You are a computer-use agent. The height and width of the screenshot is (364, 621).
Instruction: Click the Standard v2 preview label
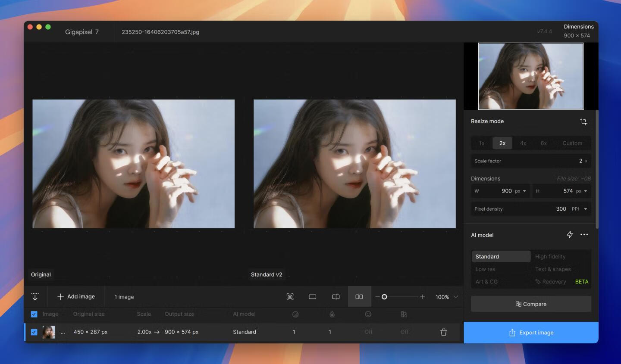point(267,274)
